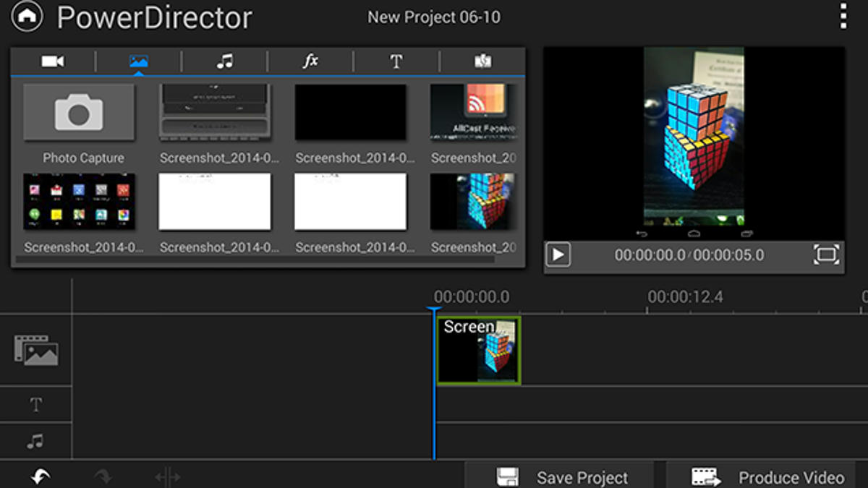Screen dimensions: 868x488
Task: Tap the title track T icon
Action: coord(36,405)
